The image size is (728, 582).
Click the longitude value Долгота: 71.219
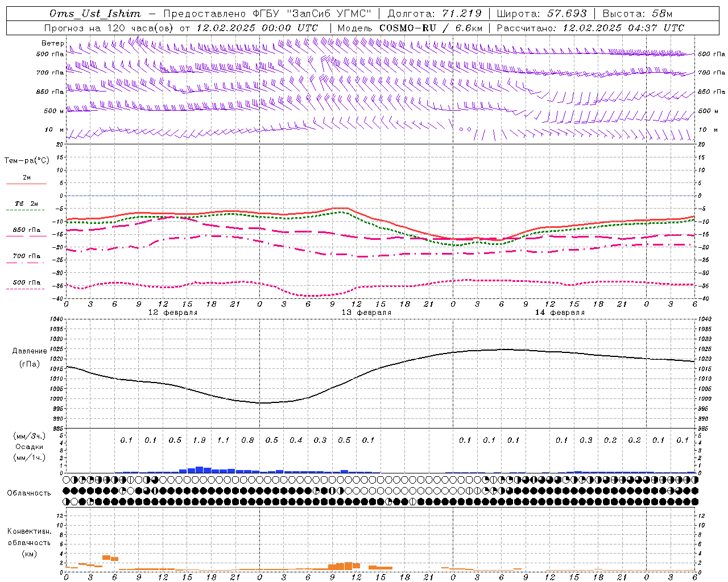(435, 14)
